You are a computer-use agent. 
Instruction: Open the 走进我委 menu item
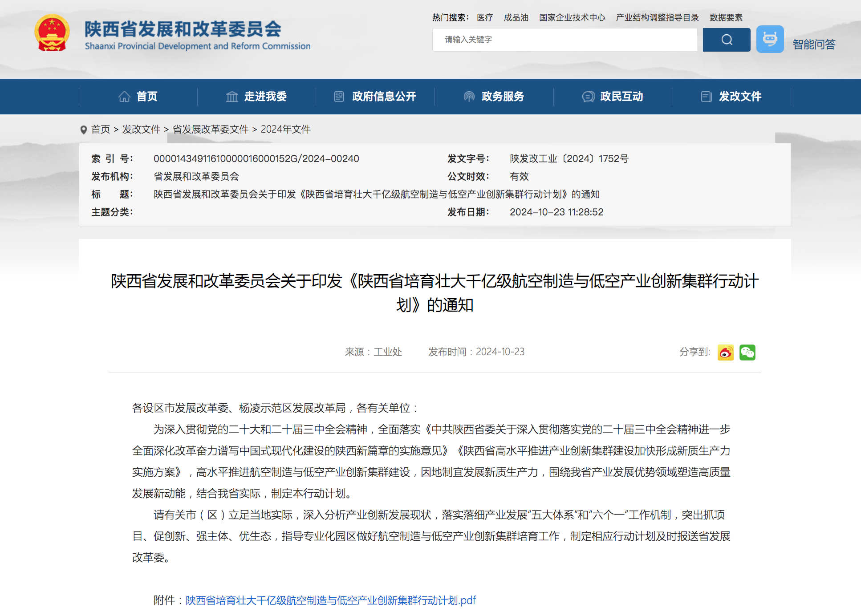(266, 96)
